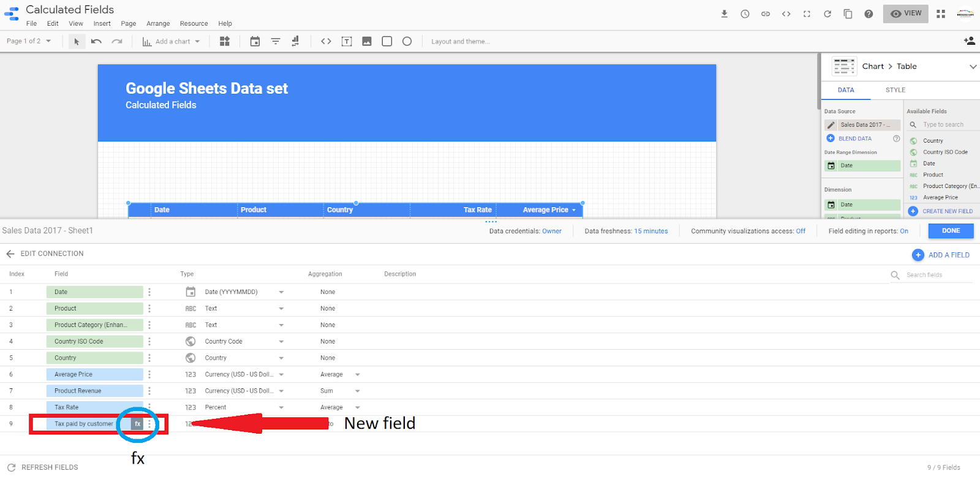The image size is (980, 479).
Task: Toggle Field editing in reports On
Action: 904,231
